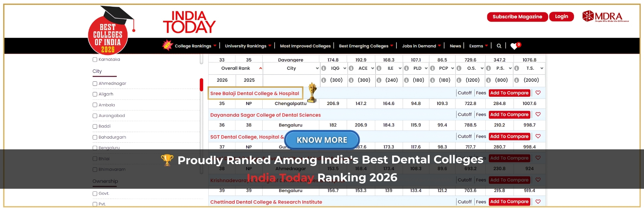Screen dimensions: 644x211
Task: Click the KNOW MORE button
Action: [322, 140]
